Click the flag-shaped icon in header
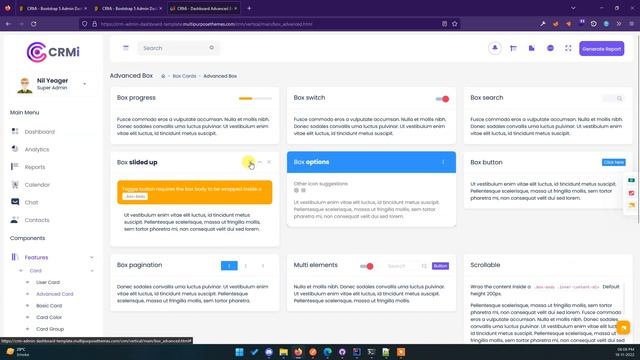Screen dimensions: 640x360 (x=513, y=48)
